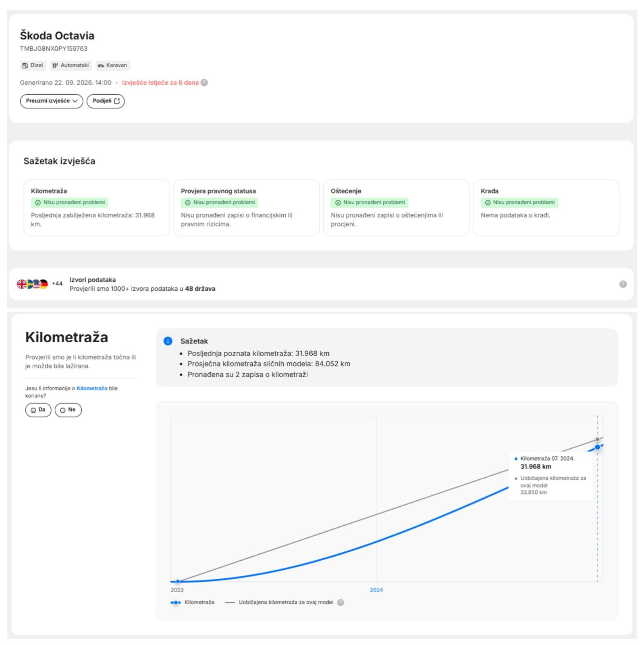Click green check icon in Oštećenje card
Screen dimensions: 644x645
(x=338, y=203)
